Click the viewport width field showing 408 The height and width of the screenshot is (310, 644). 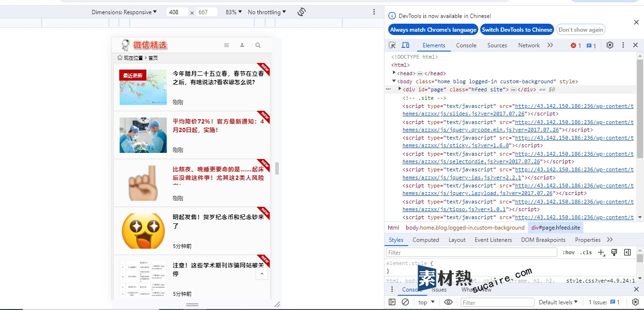(x=177, y=12)
